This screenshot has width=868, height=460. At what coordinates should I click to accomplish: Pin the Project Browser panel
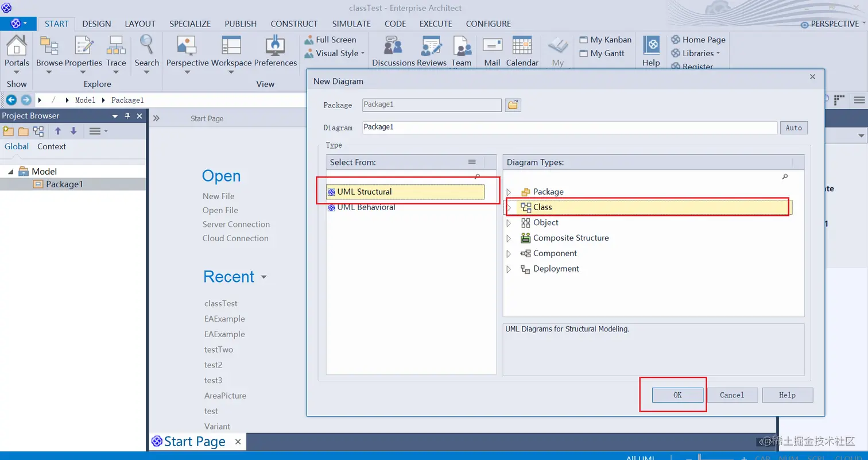point(127,116)
